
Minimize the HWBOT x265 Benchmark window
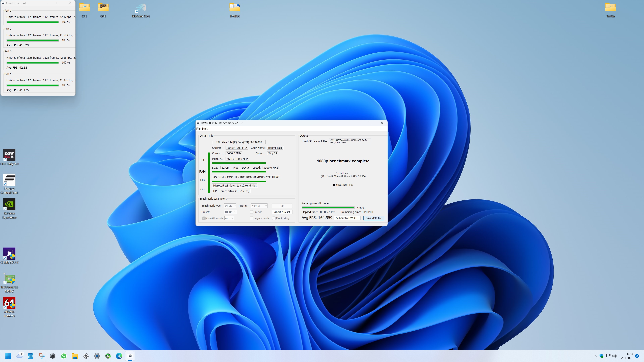pyautogui.click(x=358, y=123)
